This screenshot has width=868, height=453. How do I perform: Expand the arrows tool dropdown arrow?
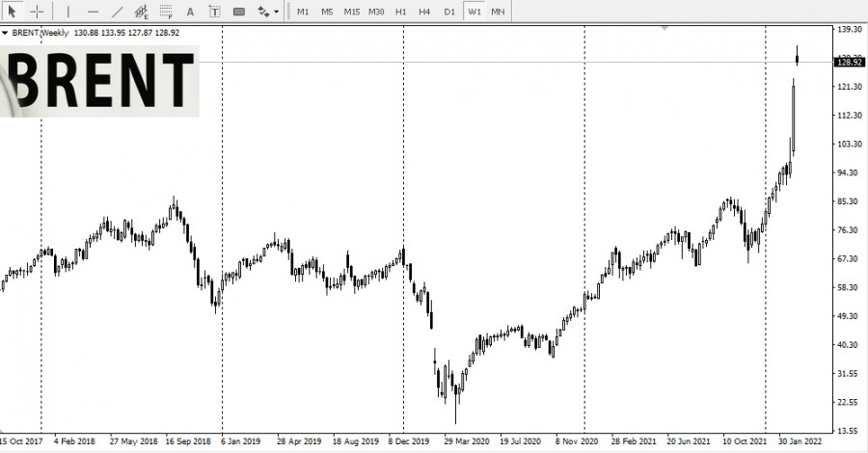pos(276,12)
